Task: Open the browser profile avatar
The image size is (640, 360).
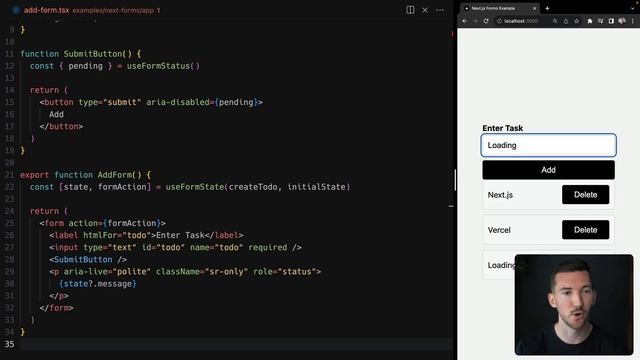Action: pos(622,21)
